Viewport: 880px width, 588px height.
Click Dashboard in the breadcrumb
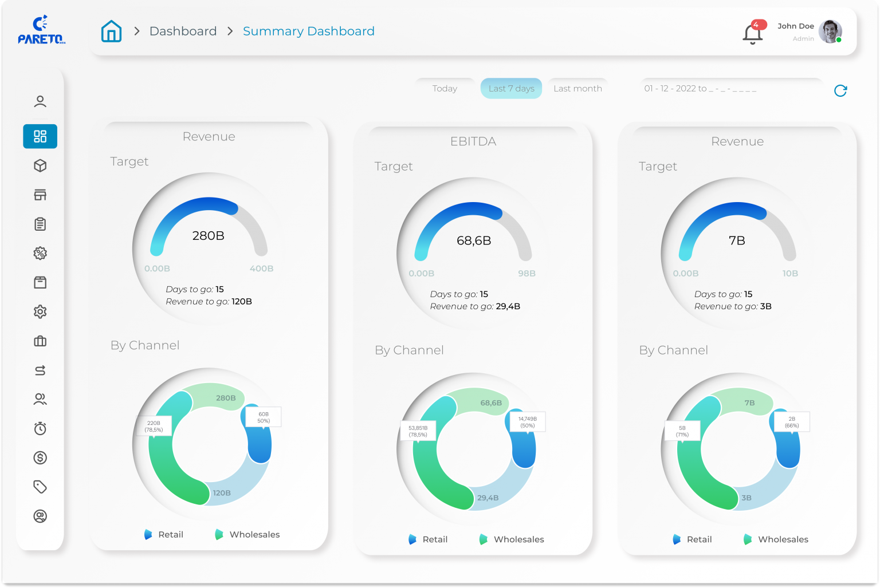(183, 31)
